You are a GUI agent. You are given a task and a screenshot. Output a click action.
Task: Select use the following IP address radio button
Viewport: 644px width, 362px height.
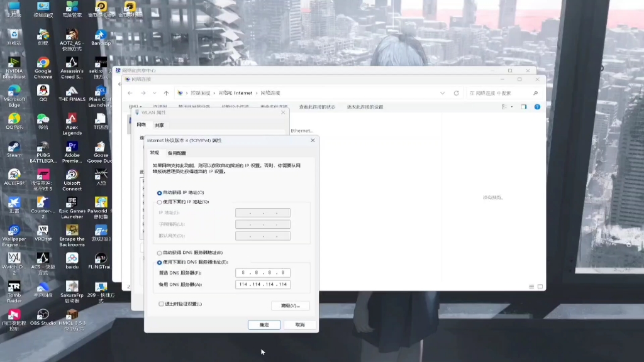(159, 202)
